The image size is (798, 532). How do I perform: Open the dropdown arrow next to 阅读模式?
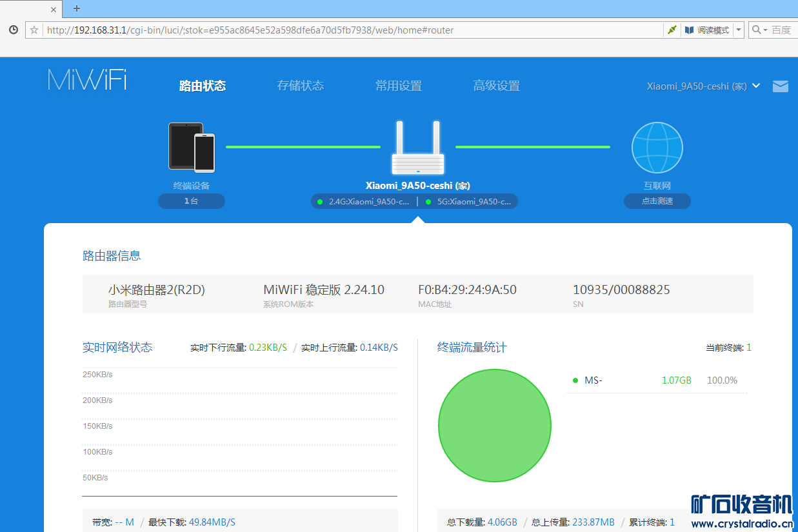[x=739, y=30]
